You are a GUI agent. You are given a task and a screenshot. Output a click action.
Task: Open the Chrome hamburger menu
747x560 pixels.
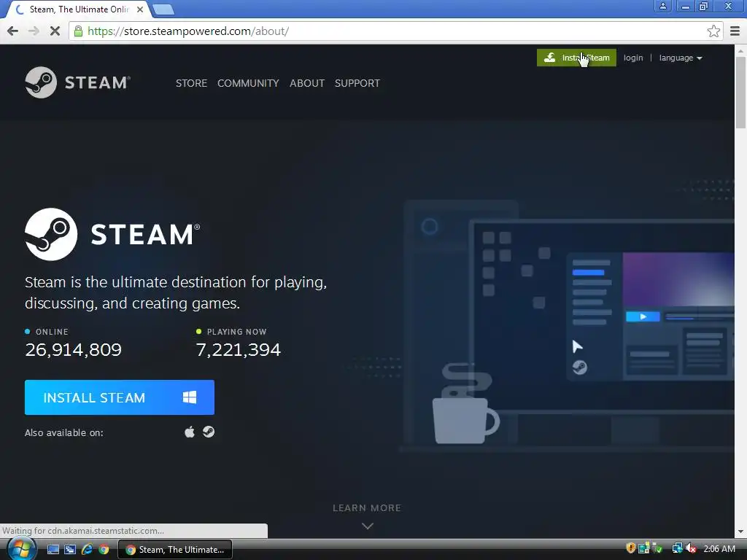[735, 31]
